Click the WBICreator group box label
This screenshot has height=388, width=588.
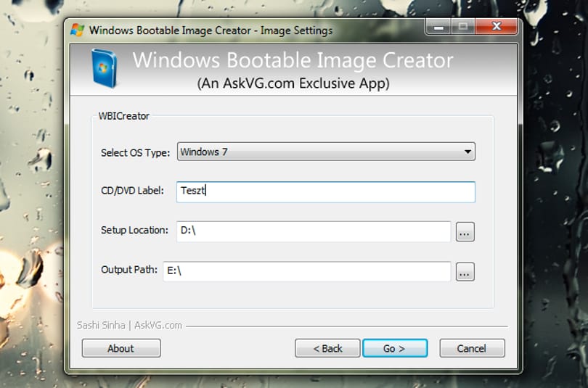[x=123, y=116]
